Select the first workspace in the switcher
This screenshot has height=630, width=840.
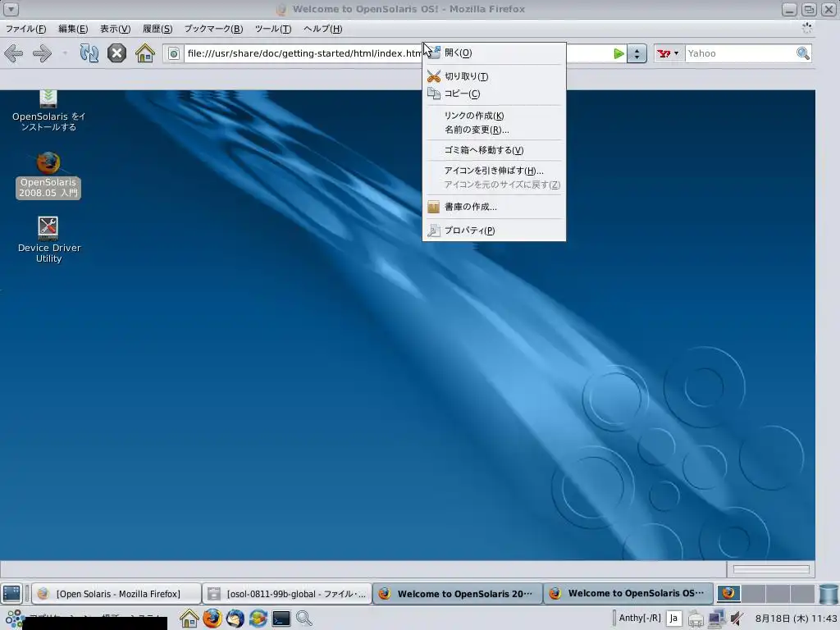(728, 593)
